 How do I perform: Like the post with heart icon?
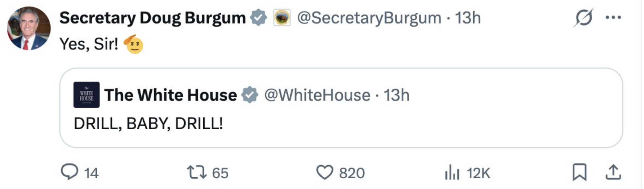(x=324, y=173)
